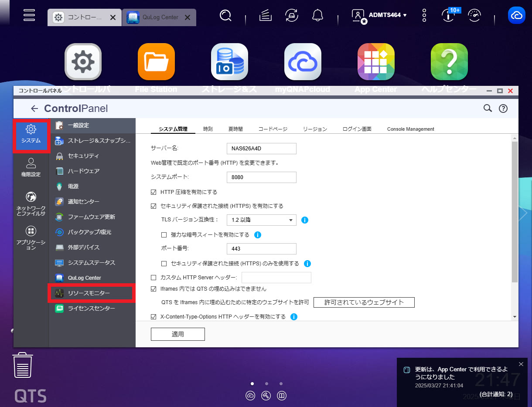Click the search icon in Control Panel header

(x=488, y=109)
